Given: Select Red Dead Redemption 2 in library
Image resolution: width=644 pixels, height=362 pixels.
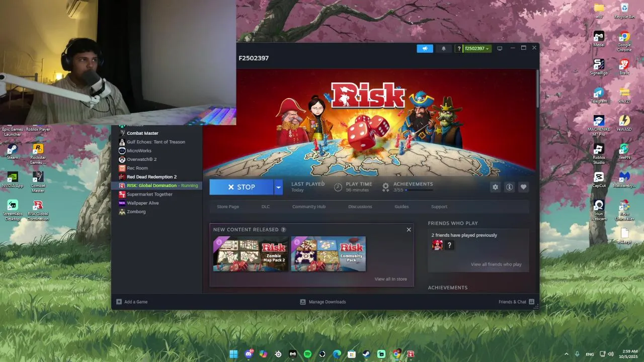Looking at the screenshot, I should point(156,177).
